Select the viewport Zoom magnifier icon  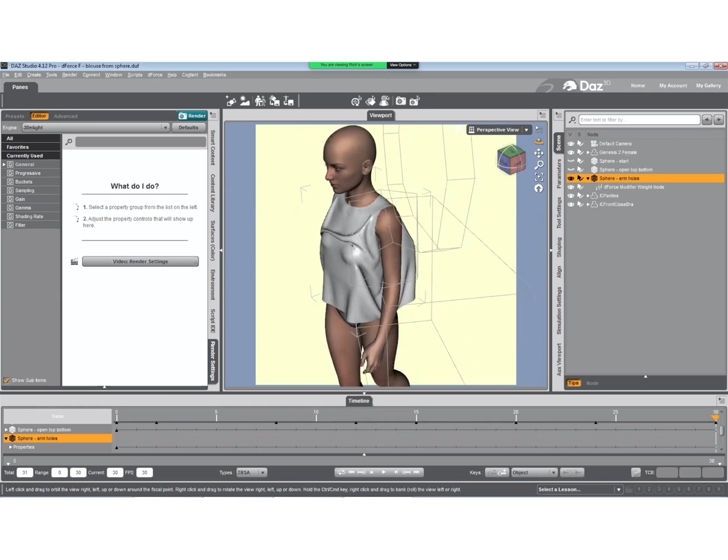(x=538, y=165)
